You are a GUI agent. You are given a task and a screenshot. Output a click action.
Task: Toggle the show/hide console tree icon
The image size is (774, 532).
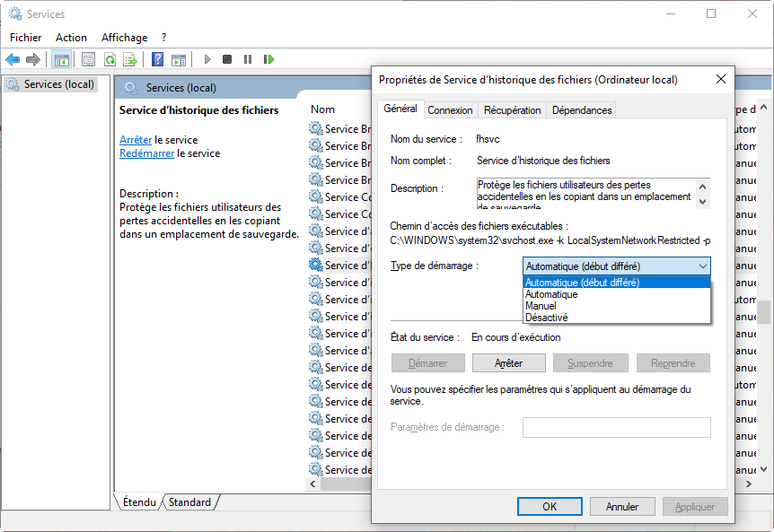click(x=62, y=59)
